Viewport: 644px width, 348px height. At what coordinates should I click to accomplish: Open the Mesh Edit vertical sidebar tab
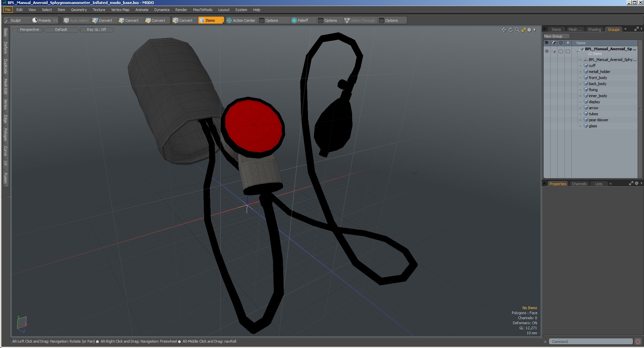click(x=5, y=87)
